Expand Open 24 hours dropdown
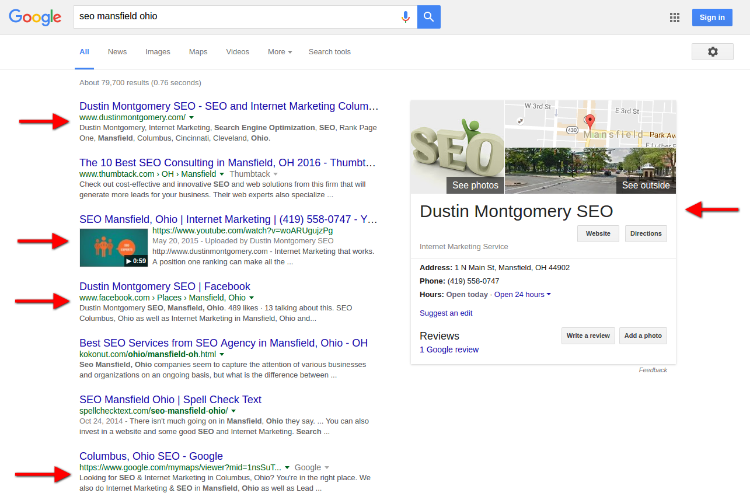The height and width of the screenshot is (500, 750). click(522, 295)
